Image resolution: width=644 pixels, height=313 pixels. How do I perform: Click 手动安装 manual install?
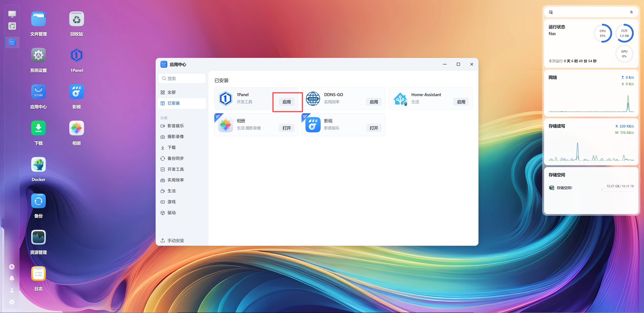click(x=175, y=241)
